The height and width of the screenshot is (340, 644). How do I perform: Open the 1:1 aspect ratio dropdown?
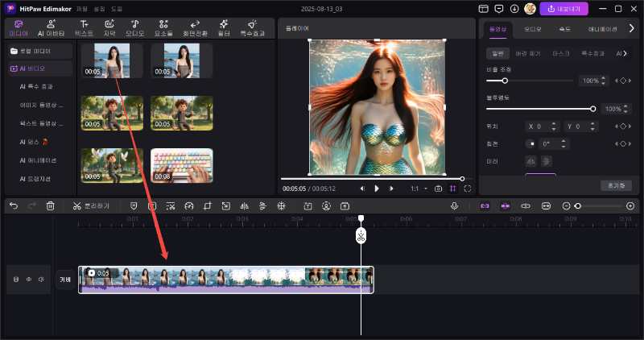pos(418,189)
